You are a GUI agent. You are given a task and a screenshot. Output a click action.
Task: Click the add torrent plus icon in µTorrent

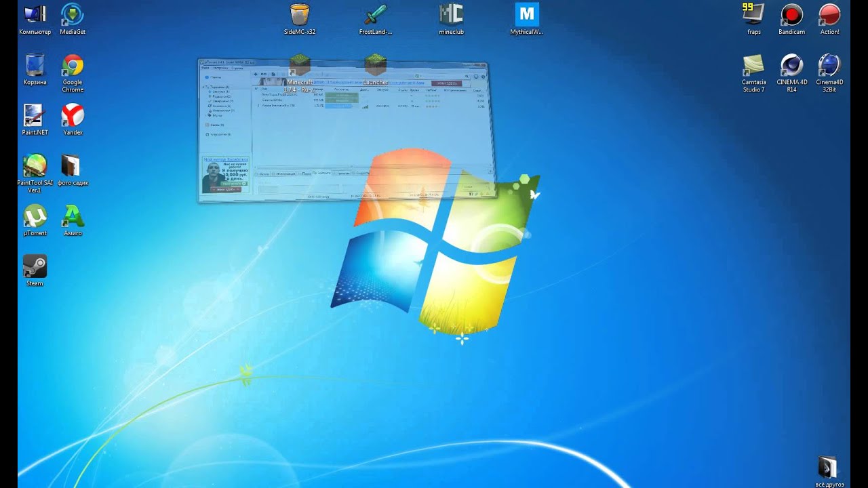pos(256,74)
